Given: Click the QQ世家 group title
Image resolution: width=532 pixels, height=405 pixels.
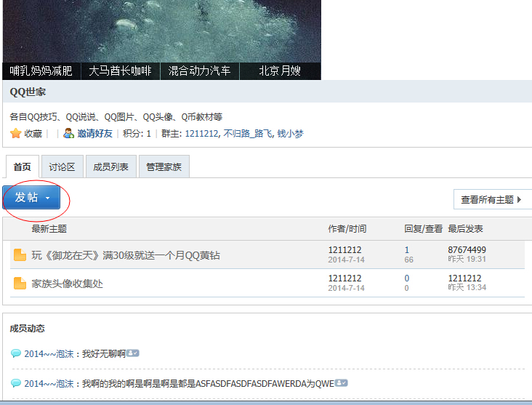Looking at the screenshot, I should [28, 92].
